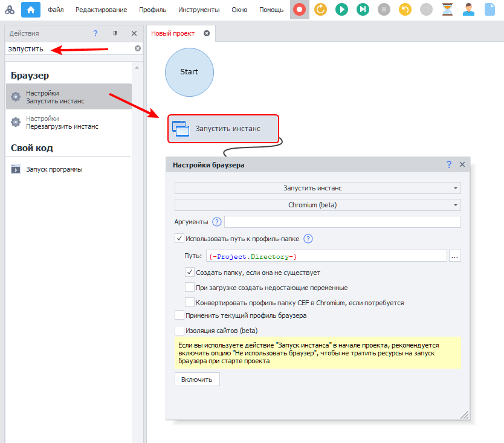Click the ZennoPoster logo icon
This screenshot has width=504, height=443.
pyautogui.click(x=10, y=10)
